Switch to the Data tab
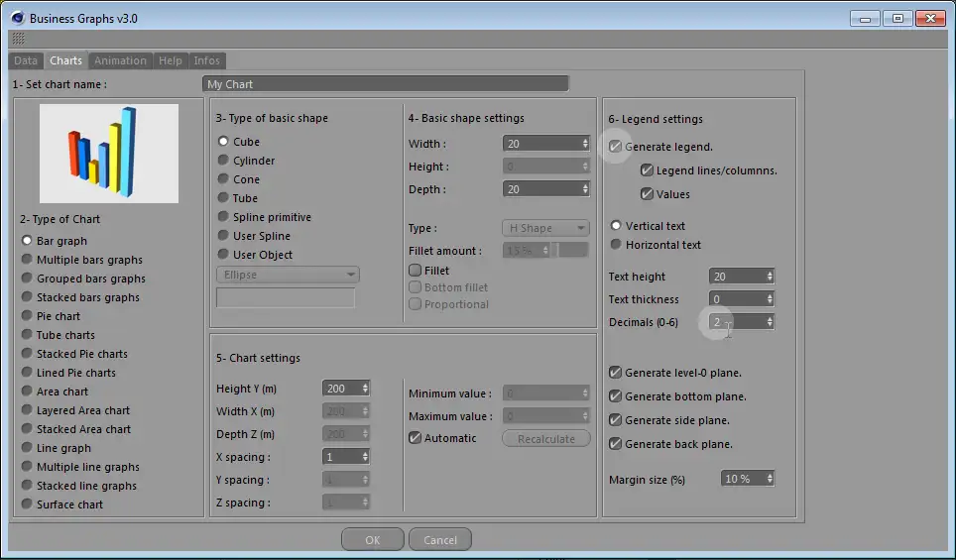Screen dimensions: 956x560 pos(26,60)
